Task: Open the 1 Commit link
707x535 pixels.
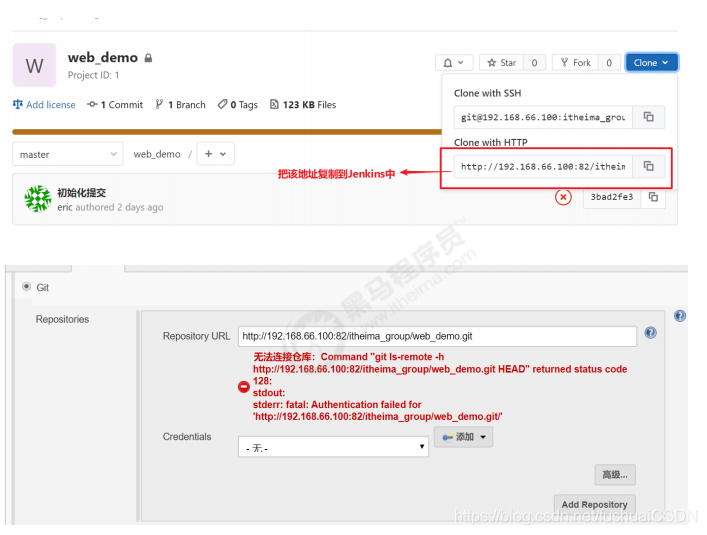Action: coord(115,105)
